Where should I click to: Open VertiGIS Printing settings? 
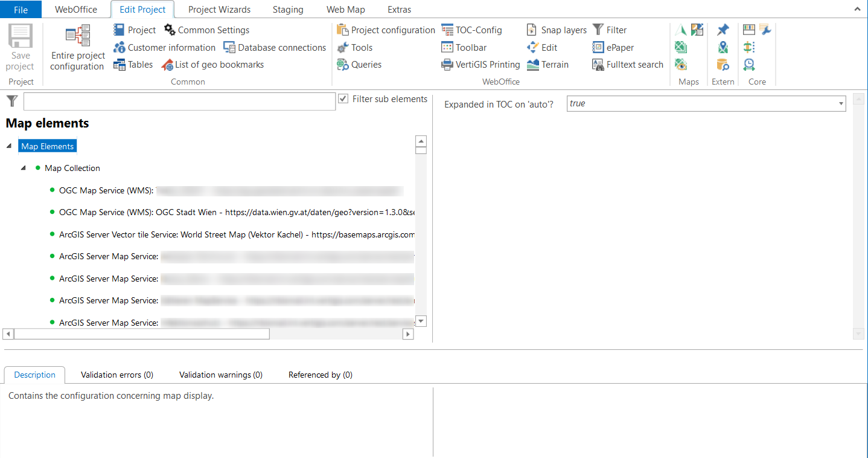[x=487, y=64]
